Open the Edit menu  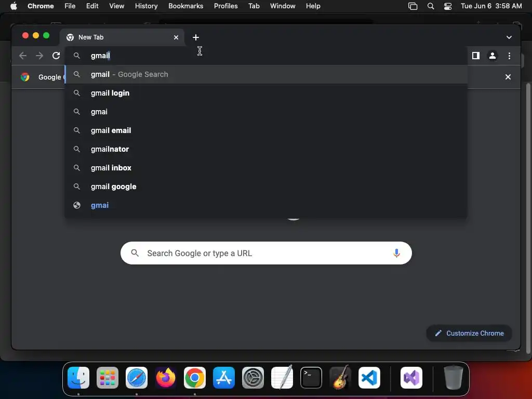(92, 6)
